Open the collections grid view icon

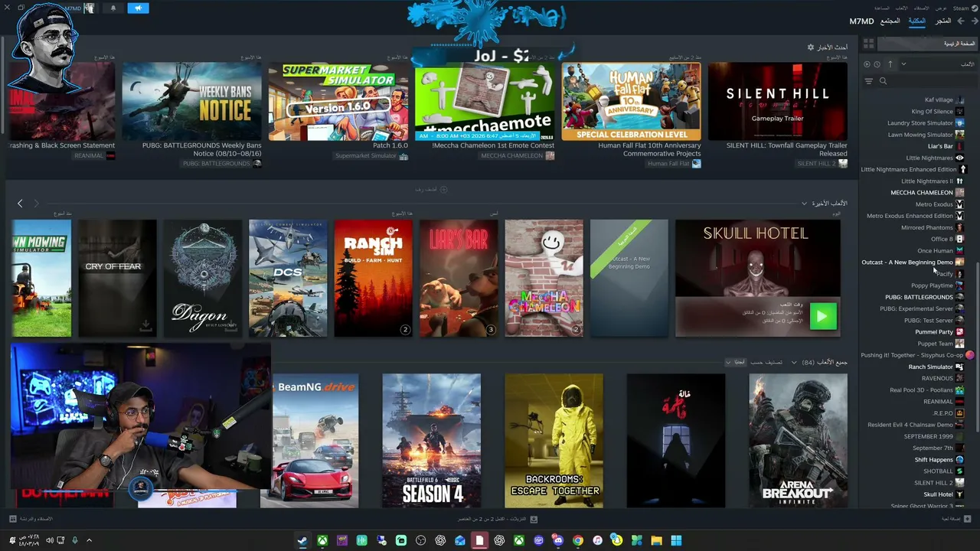[868, 44]
